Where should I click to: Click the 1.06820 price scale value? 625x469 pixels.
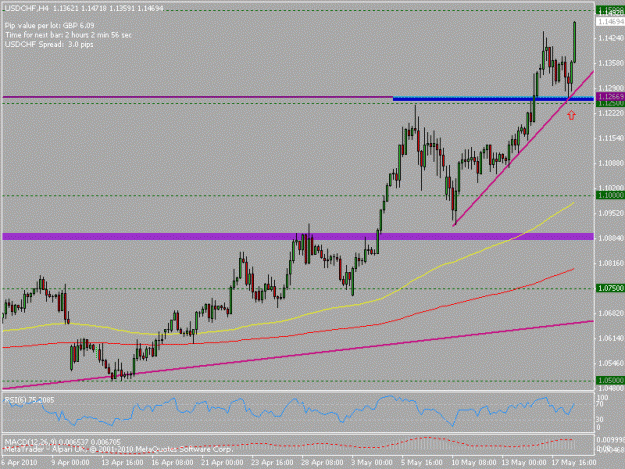(x=610, y=313)
